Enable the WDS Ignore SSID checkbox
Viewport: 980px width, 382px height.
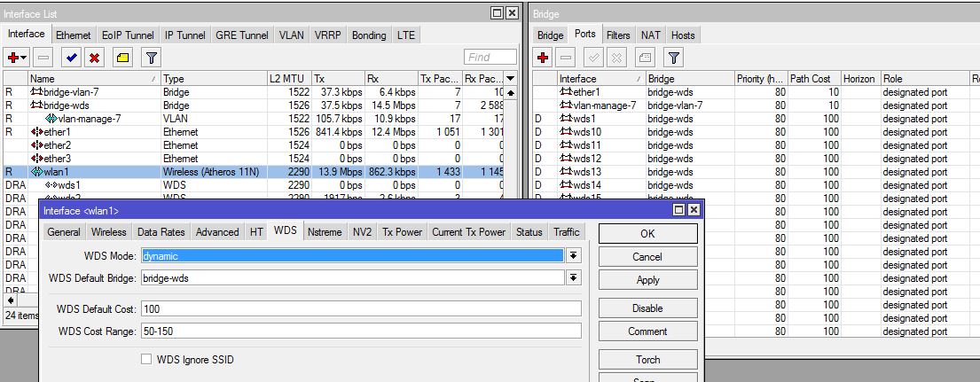click(147, 359)
